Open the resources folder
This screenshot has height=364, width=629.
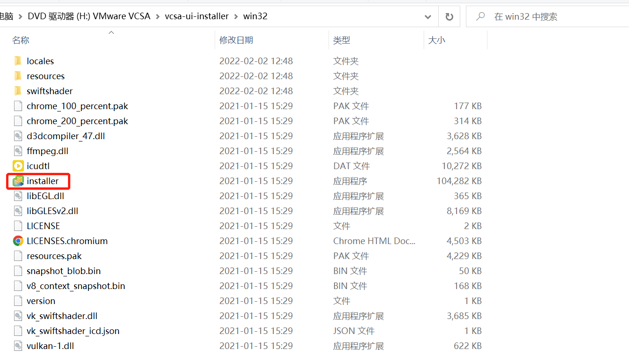(45, 76)
